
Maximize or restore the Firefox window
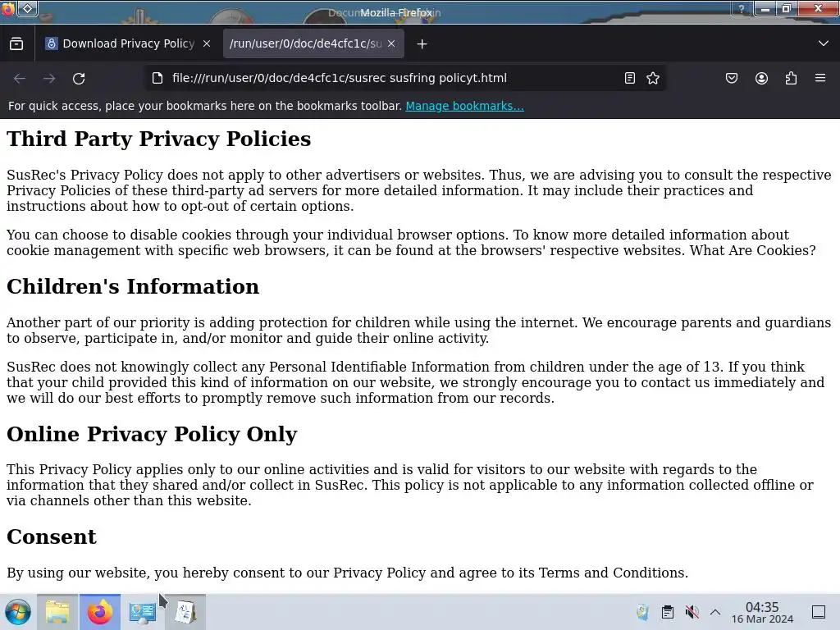[x=787, y=8]
